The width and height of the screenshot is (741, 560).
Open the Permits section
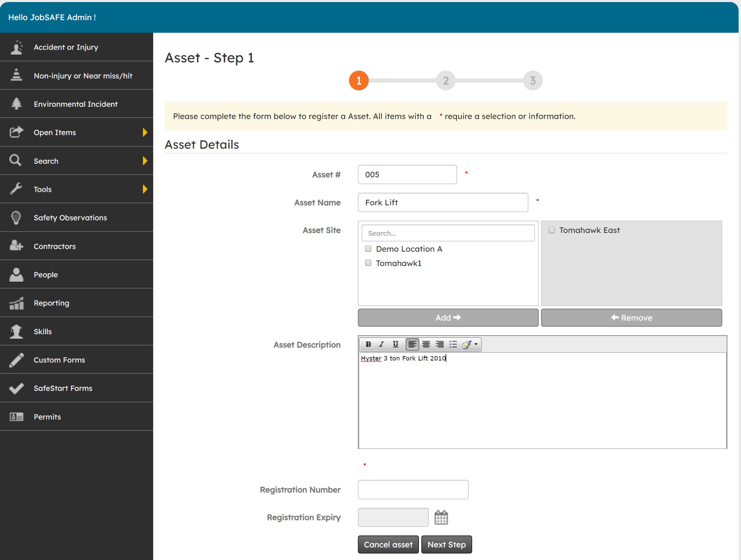[47, 416]
